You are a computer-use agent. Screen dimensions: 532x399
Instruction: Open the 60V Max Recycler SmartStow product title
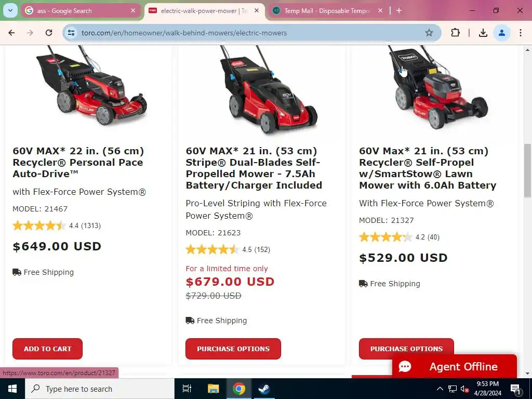[x=428, y=168]
